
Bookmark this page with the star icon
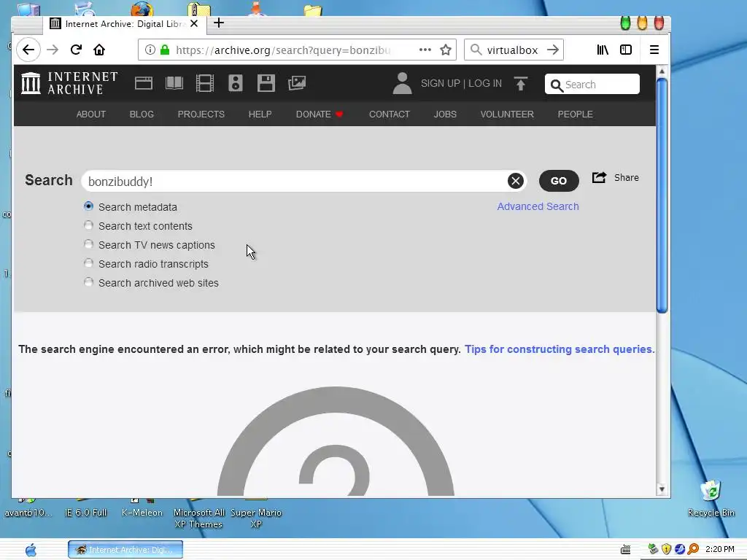tap(446, 50)
